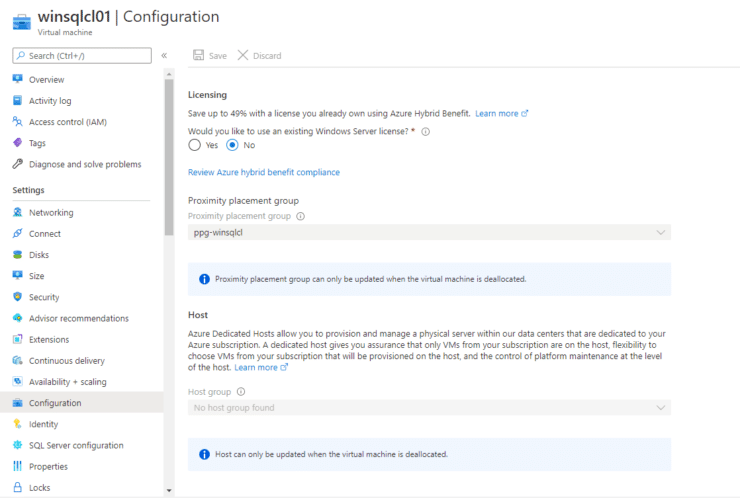740x498 pixels.
Task: Click the Extensions icon
Action: [17, 339]
